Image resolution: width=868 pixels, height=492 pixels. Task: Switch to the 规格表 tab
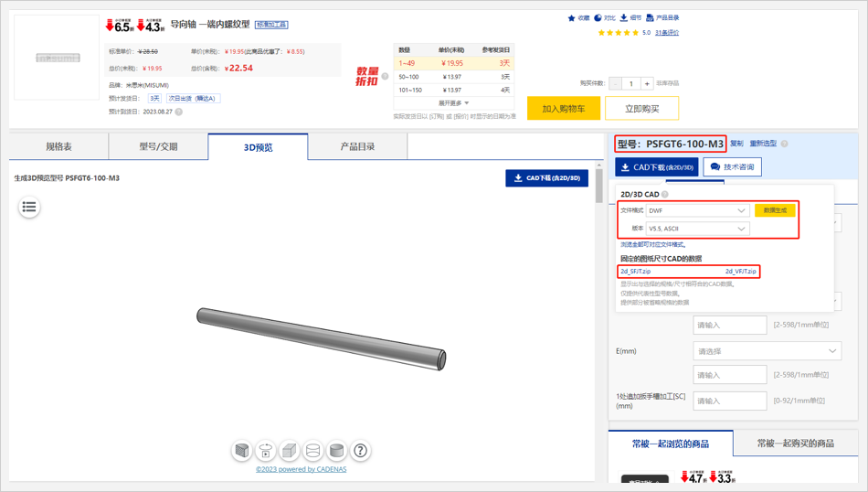pos(59,146)
